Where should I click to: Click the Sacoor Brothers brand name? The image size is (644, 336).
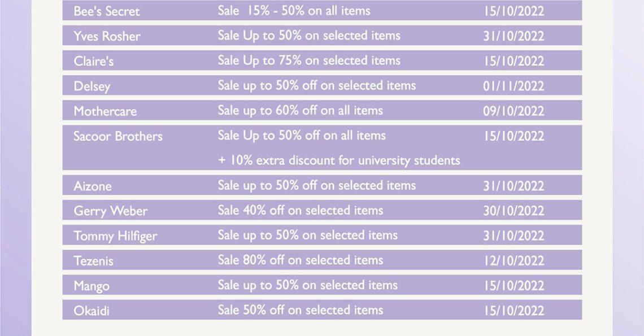(118, 136)
